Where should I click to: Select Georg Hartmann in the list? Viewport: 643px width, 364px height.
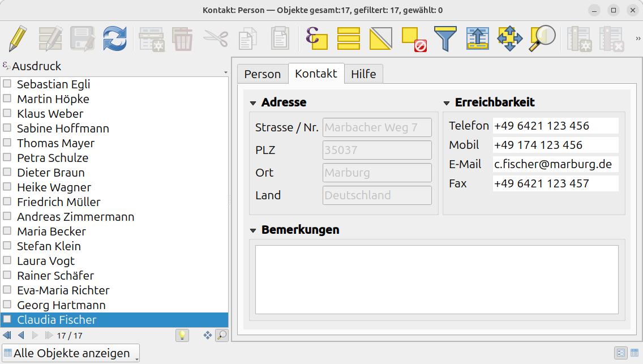(114, 305)
